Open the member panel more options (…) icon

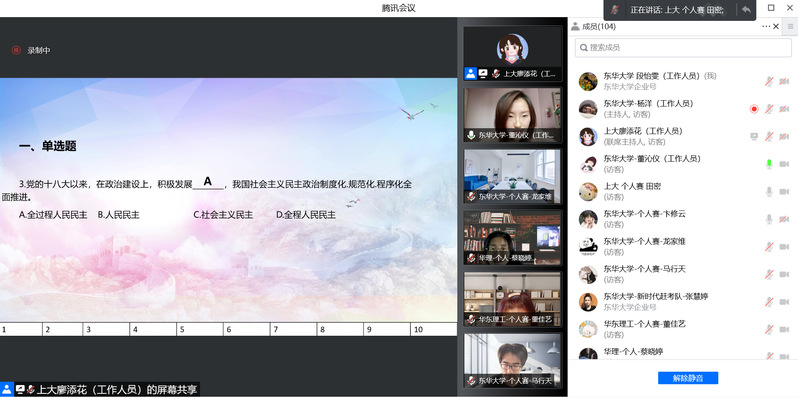coord(766,26)
